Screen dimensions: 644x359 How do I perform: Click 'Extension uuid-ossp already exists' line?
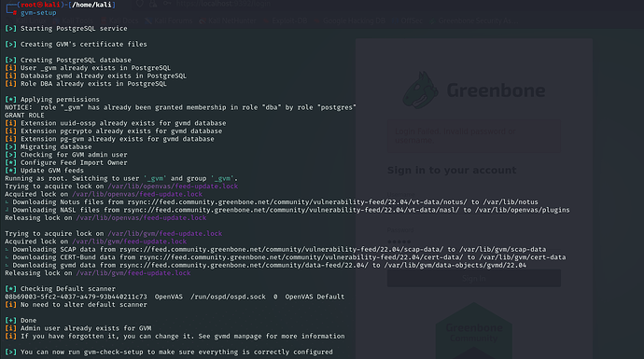116,123
